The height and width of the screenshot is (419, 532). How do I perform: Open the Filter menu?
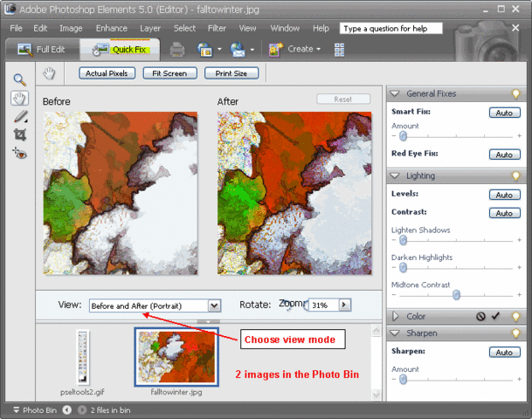pos(217,28)
